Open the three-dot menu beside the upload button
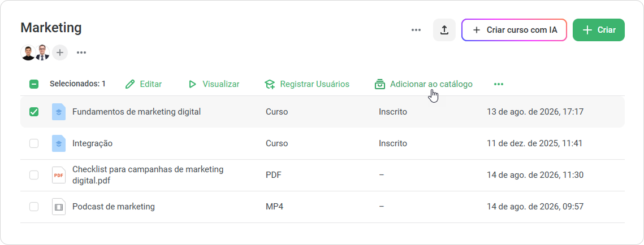Screen dimensions: 644x245 tap(416, 30)
